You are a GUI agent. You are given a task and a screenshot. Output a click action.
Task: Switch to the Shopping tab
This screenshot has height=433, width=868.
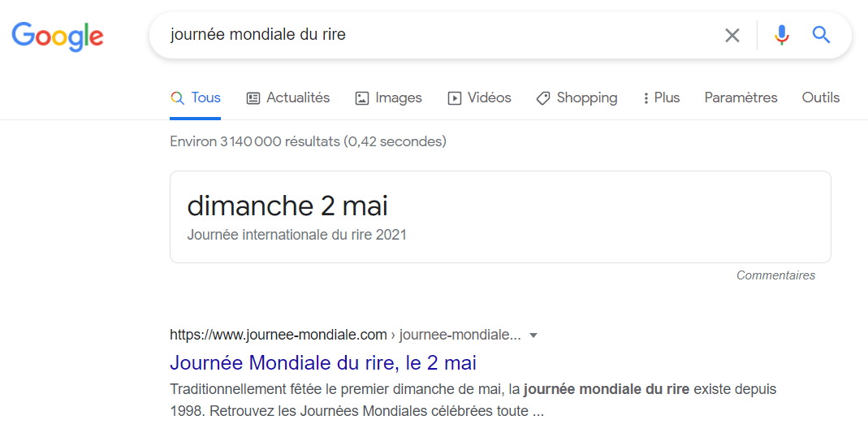(577, 98)
